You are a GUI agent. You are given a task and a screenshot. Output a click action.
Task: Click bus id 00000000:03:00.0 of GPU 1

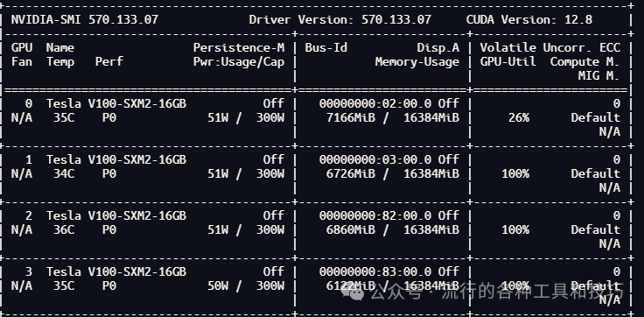(x=375, y=159)
